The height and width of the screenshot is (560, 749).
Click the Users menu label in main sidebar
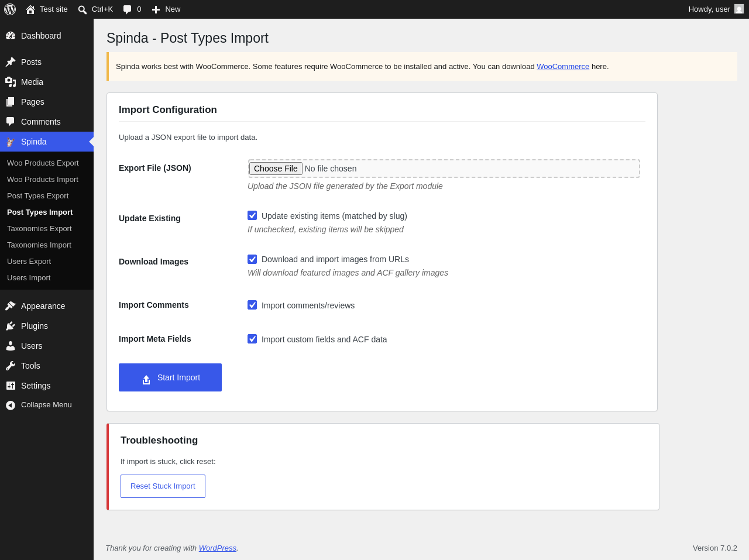pos(32,346)
